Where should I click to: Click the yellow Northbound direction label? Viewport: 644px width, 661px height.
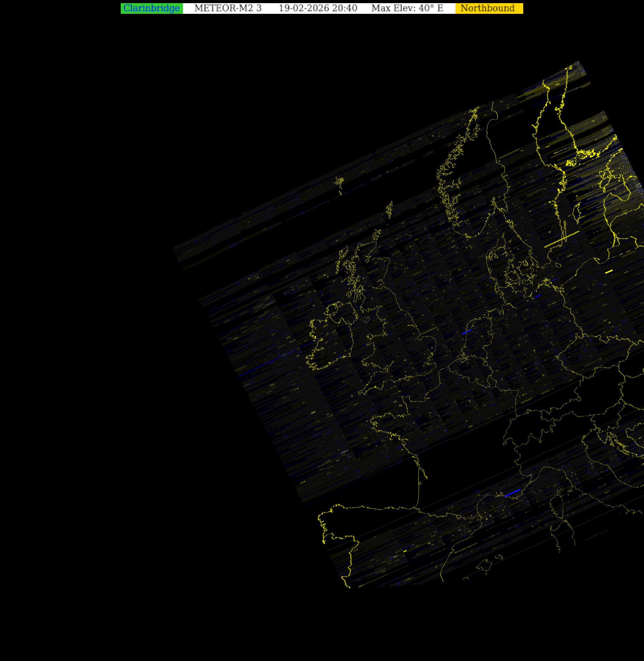[488, 8]
